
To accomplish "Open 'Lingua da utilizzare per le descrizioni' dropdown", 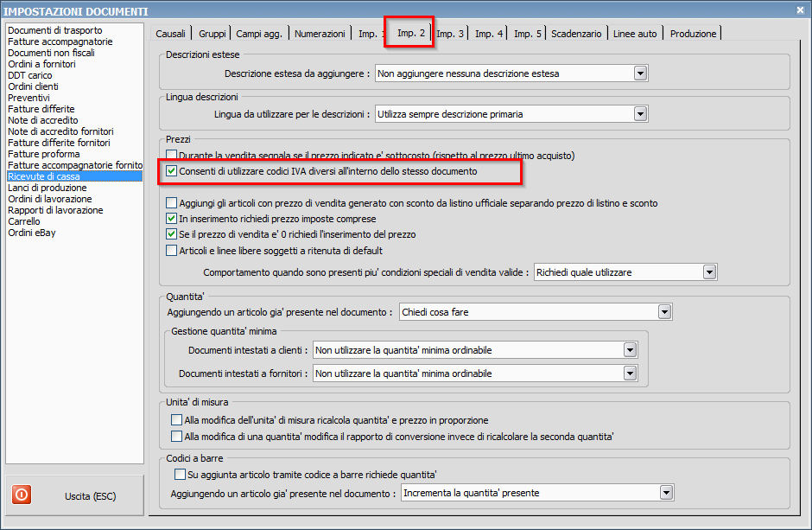I will point(641,114).
